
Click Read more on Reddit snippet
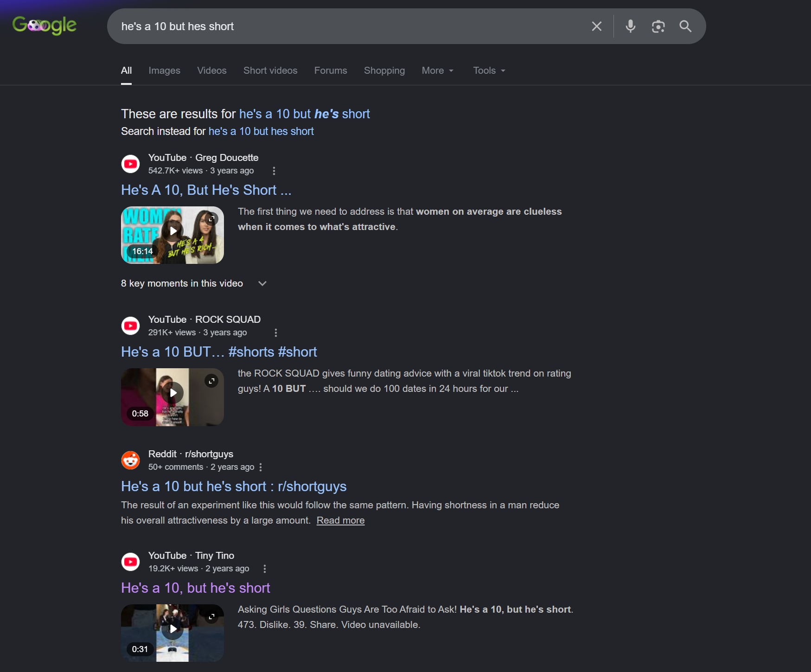click(340, 520)
